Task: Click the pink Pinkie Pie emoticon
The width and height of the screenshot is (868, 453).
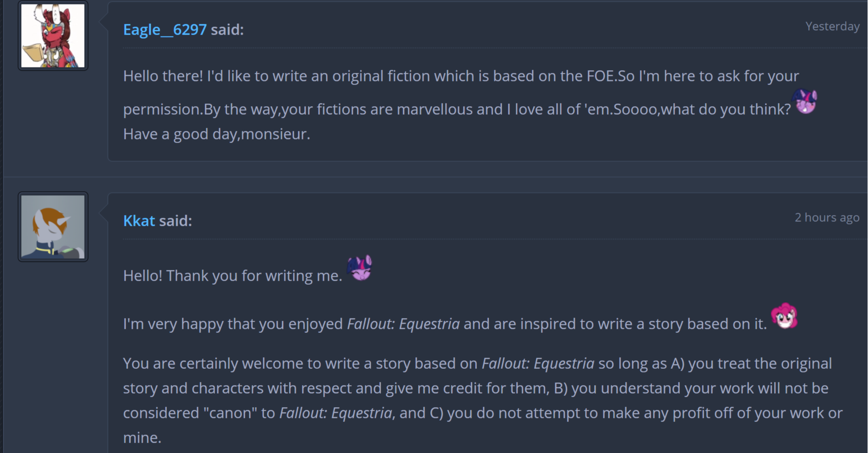Action: 784,316
